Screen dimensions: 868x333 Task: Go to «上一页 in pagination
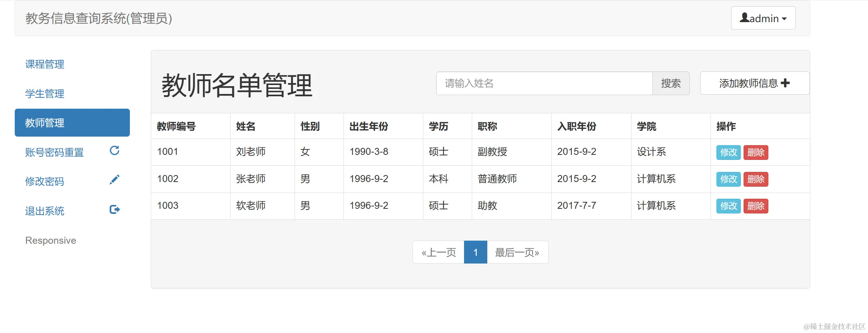point(438,252)
